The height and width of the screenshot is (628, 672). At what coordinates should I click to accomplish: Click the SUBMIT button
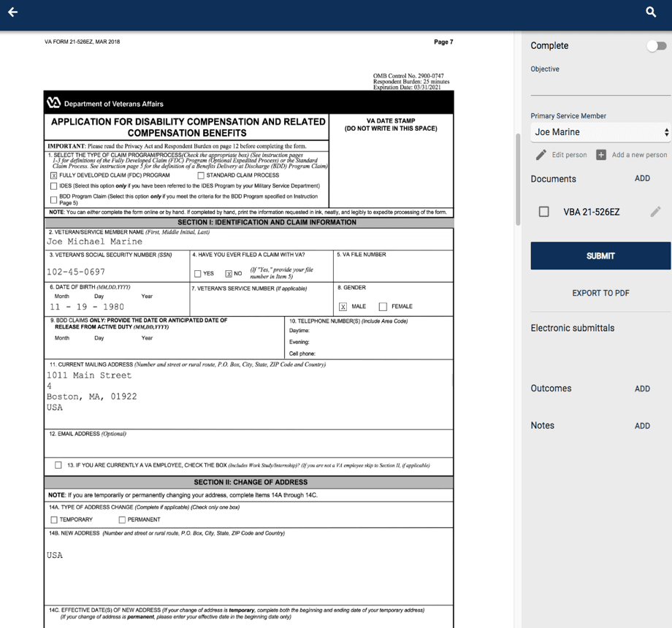point(600,256)
